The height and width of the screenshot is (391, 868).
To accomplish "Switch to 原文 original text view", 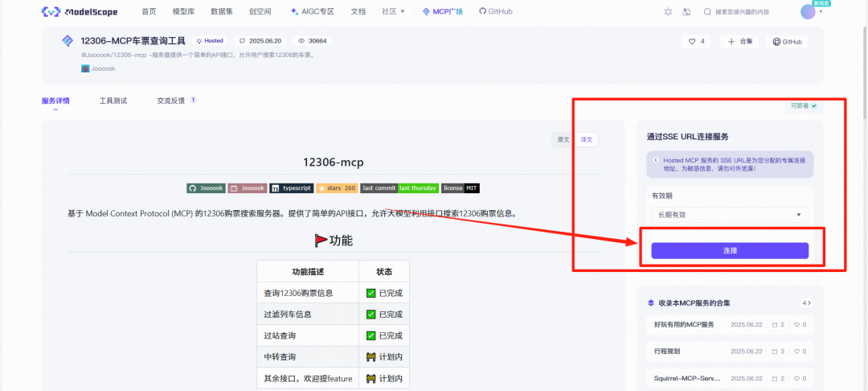I will click(563, 139).
